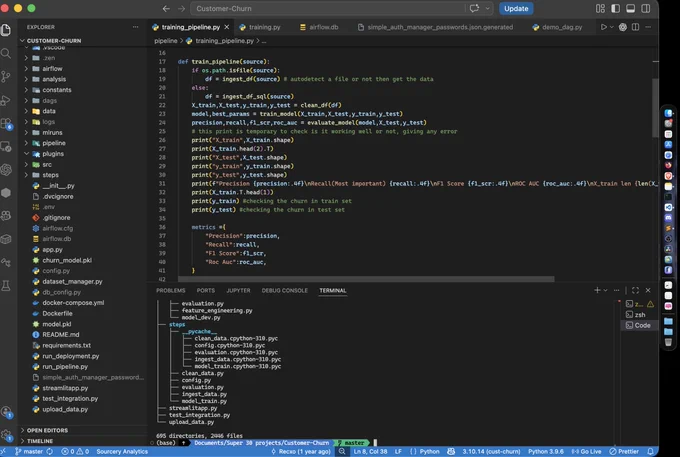Open the Ports panel tab
This screenshot has width=680, height=457.
pyautogui.click(x=206, y=291)
